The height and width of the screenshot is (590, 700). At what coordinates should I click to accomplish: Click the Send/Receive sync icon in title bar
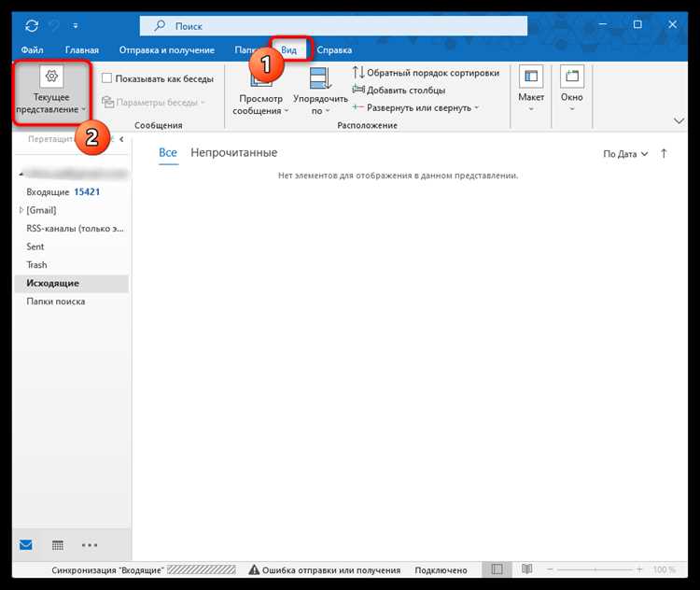coord(32,26)
